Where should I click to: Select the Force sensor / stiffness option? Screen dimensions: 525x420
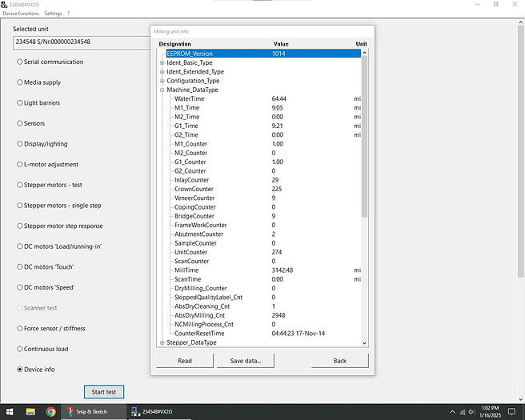tap(20, 328)
